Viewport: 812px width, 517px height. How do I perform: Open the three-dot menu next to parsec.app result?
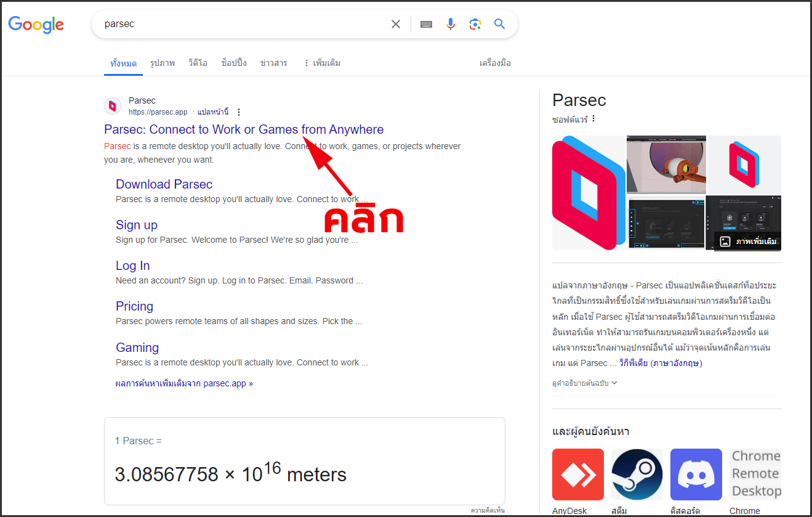(x=238, y=112)
